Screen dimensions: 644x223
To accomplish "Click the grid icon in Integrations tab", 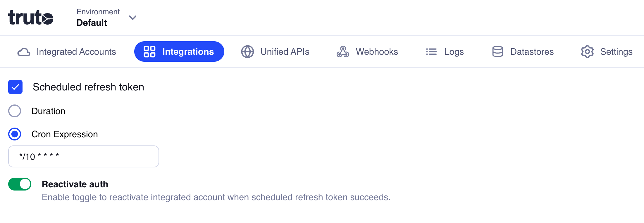I will pos(149,52).
